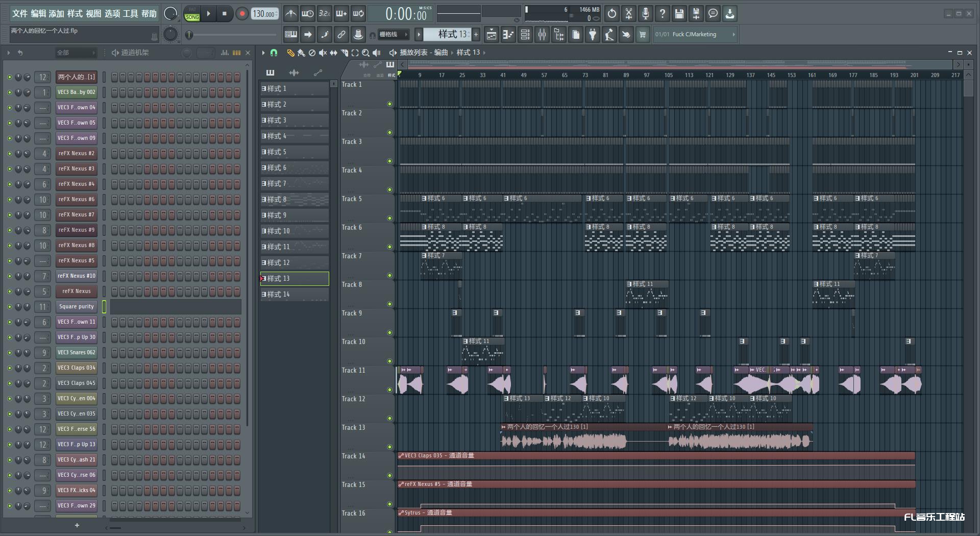This screenshot has height=536, width=980.
Task: Toggle the 3-2-1 countdown before recording
Action: (324, 14)
